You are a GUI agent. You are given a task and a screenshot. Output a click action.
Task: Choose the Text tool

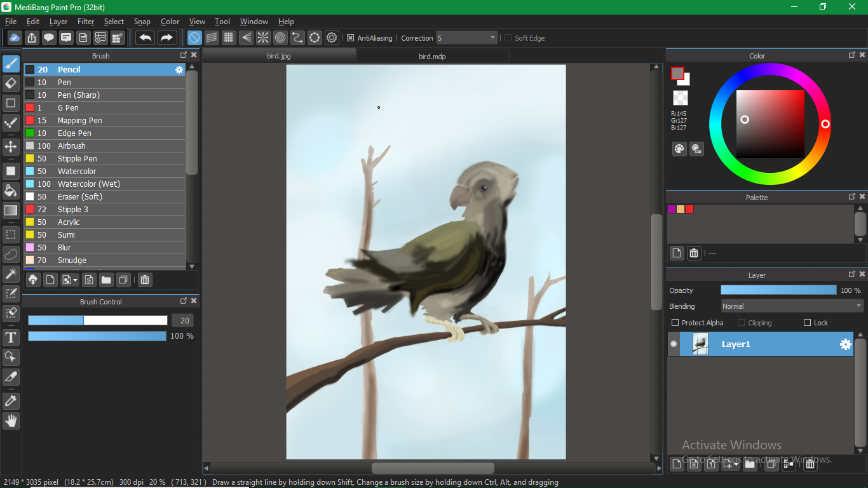(x=11, y=337)
